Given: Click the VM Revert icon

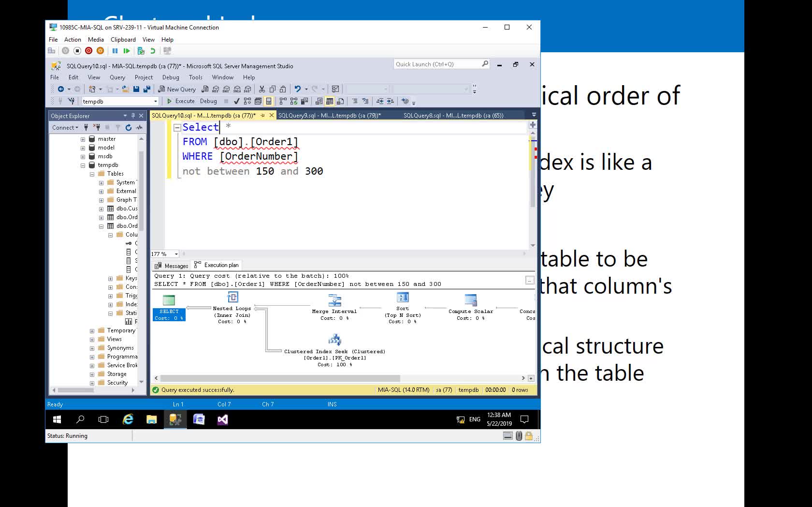Looking at the screenshot, I should [x=153, y=51].
